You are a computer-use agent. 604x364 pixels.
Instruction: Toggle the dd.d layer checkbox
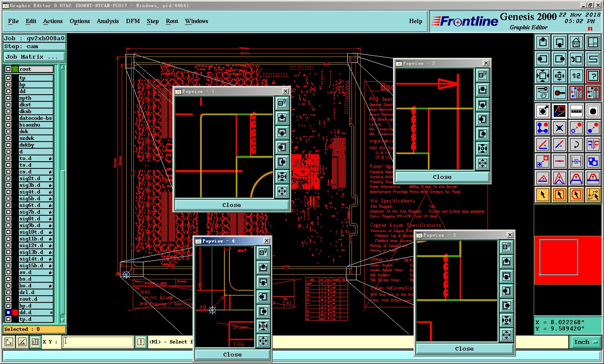(x=8, y=312)
